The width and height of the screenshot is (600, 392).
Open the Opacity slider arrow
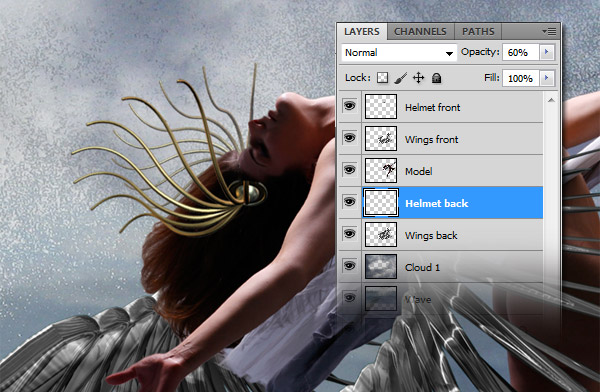tap(546, 52)
